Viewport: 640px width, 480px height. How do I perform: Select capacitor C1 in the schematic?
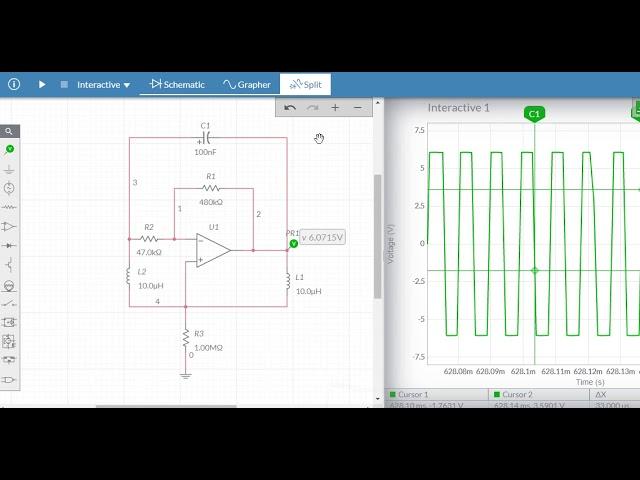pos(206,138)
